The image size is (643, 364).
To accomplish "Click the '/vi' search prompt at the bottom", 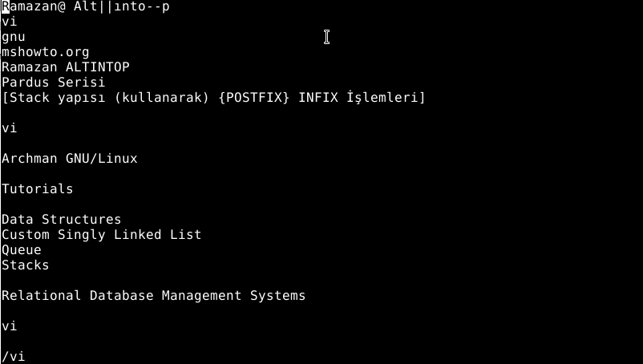I will [x=14, y=357].
